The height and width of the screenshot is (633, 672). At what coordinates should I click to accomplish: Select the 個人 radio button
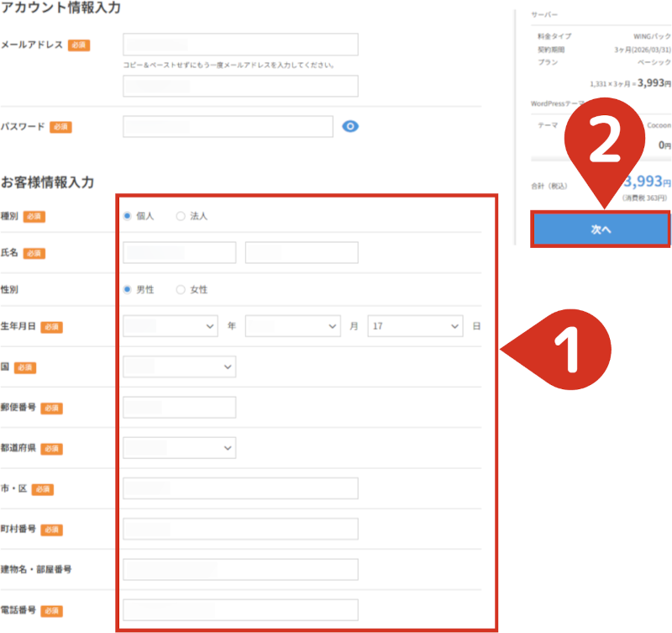128,216
